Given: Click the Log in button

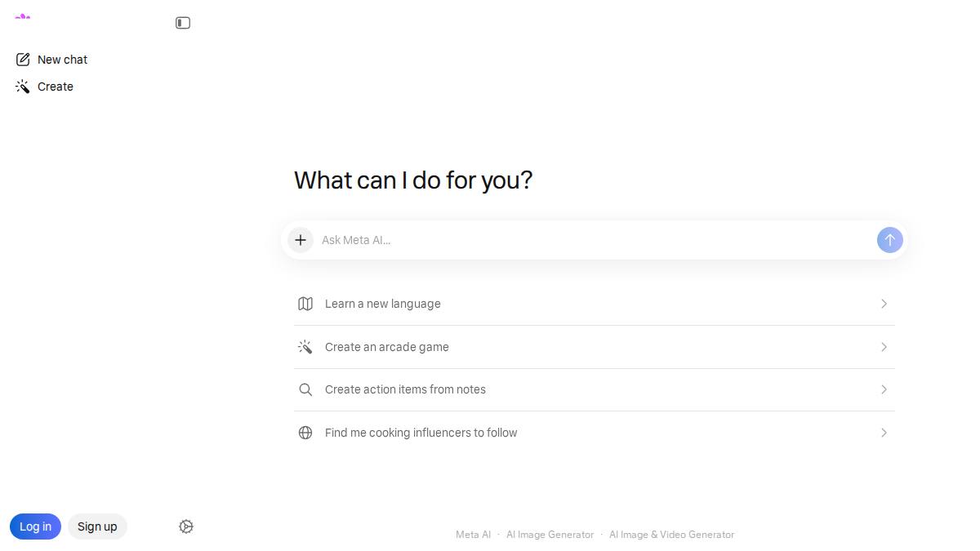Looking at the screenshot, I should pos(35,527).
